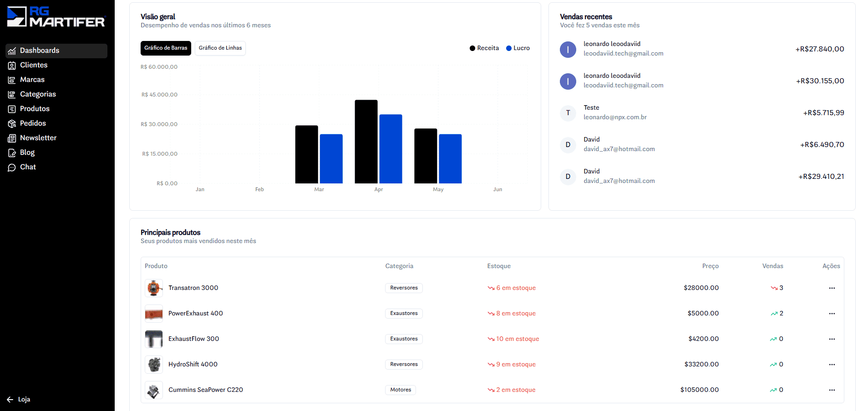868x411 pixels.
Task: Click the Reversores badge for HydroShift 4000
Action: tap(404, 365)
